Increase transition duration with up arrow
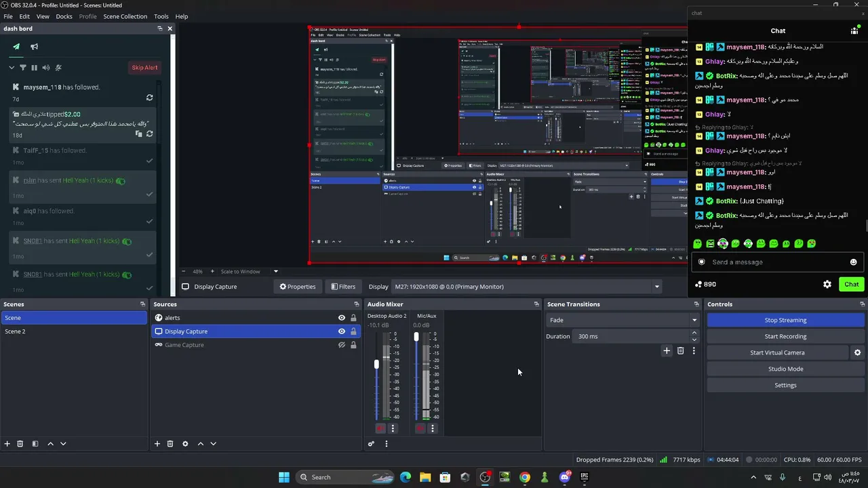This screenshot has width=868, height=488. click(x=694, y=333)
